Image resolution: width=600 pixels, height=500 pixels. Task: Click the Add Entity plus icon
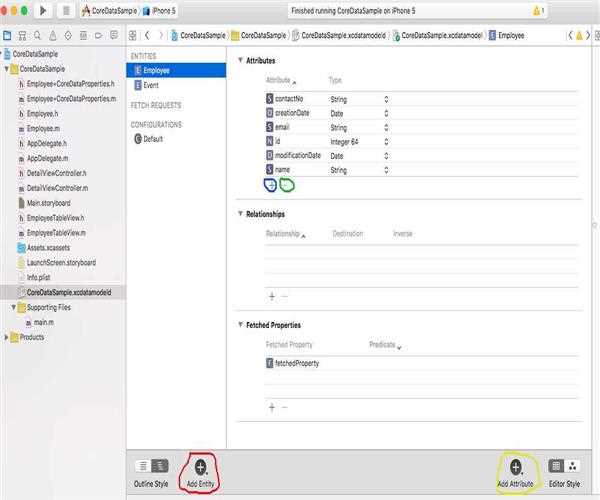pos(201,467)
